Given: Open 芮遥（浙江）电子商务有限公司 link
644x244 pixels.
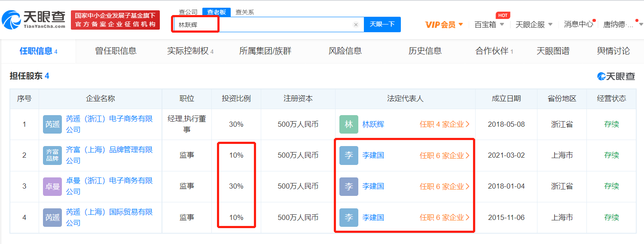Looking at the screenshot, I should tap(109, 124).
